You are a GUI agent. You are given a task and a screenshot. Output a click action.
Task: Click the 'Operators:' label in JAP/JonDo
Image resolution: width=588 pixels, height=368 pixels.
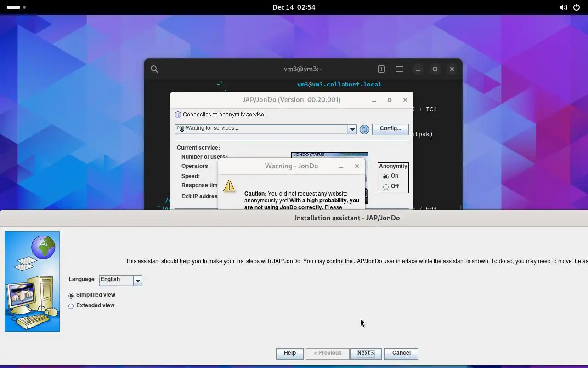click(x=196, y=167)
